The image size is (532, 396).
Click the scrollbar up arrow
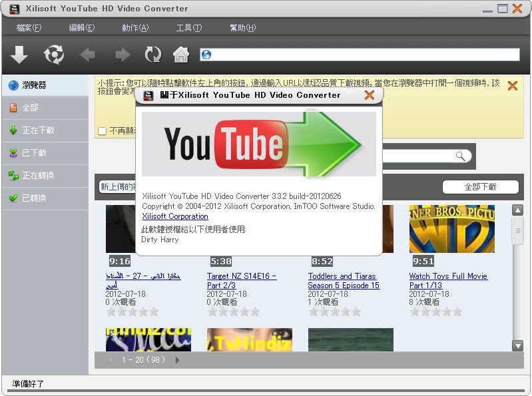(517, 210)
